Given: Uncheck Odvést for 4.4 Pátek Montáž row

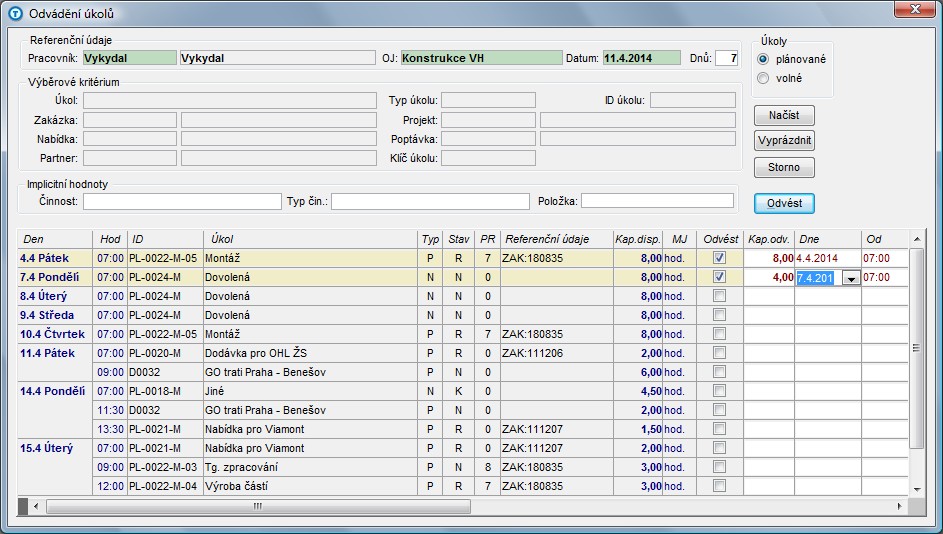Looking at the screenshot, I should point(719,257).
